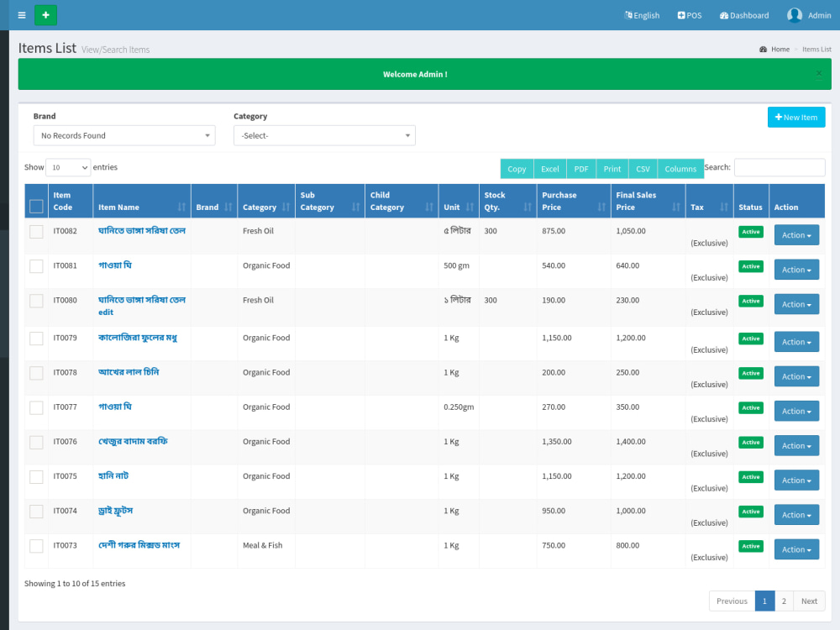Click the New Item button

pyautogui.click(x=796, y=118)
